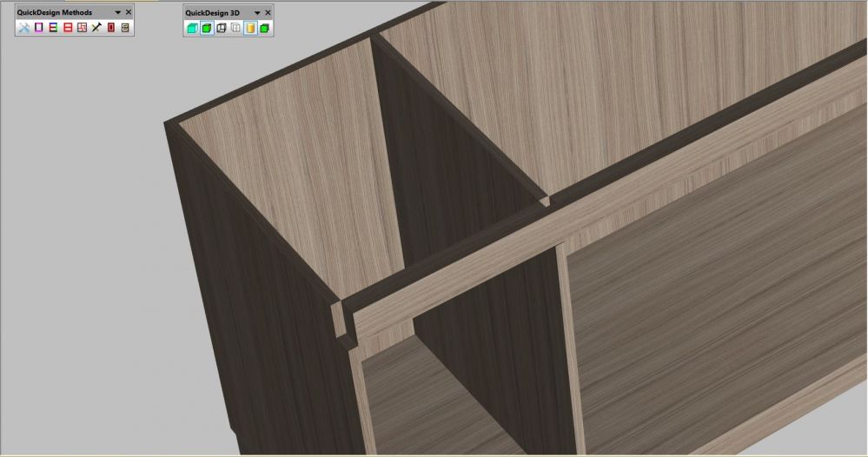Click the crossed wrench tools icon in QuickDesign Methods
The width and height of the screenshot is (868, 457).
tap(23, 27)
